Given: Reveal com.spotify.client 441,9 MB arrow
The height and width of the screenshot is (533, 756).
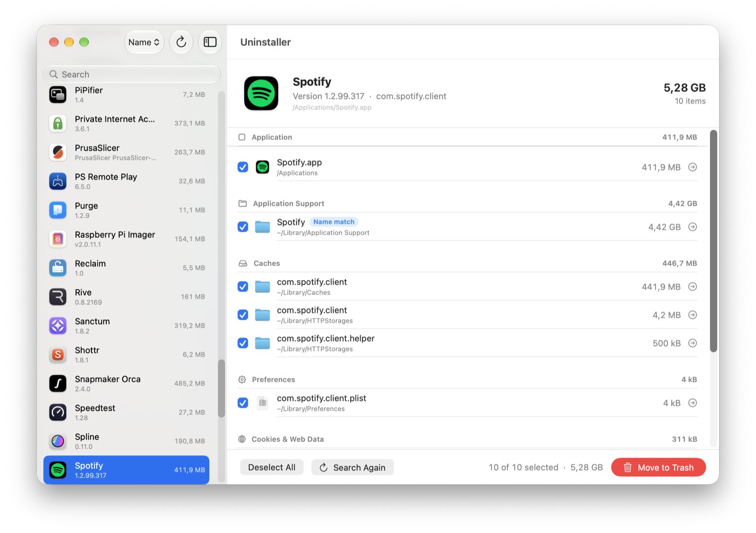Looking at the screenshot, I should (693, 287).
